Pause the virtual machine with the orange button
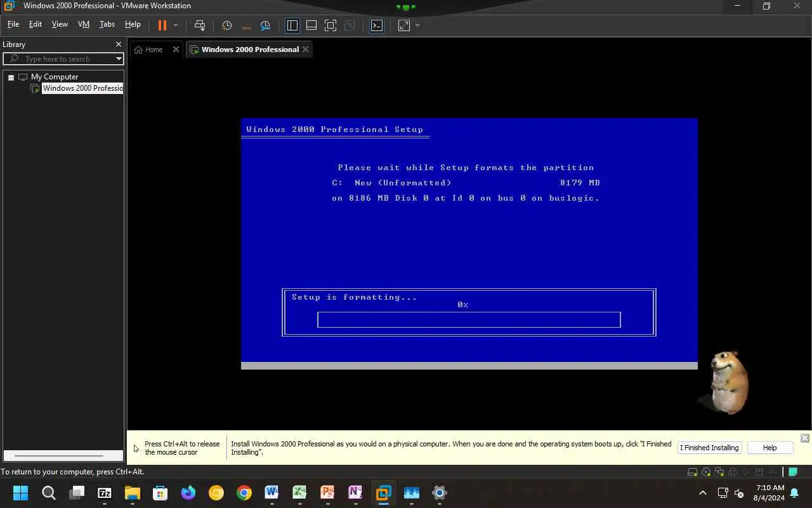The width and height of the screenshot is (812, 508). tap(162, 25)
